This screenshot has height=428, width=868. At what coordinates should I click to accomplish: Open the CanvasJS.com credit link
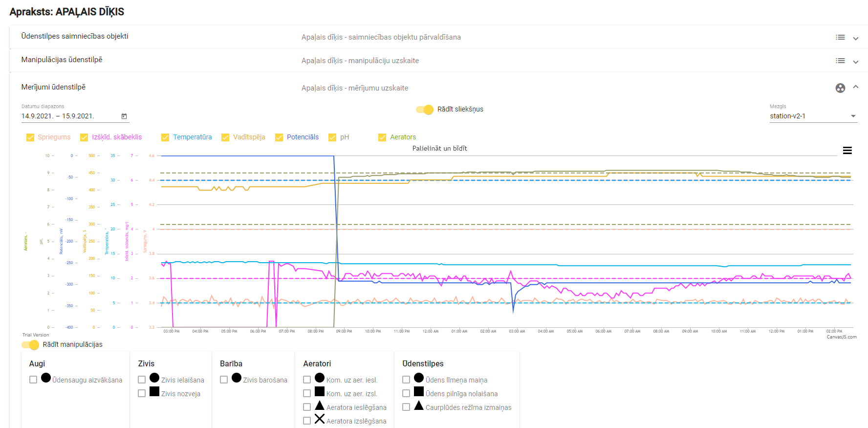[x=841, y=337]
